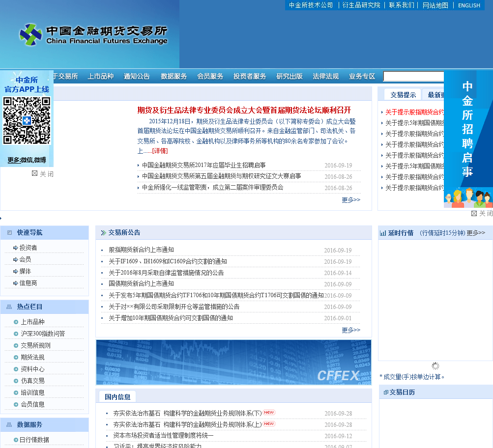Open the APP QR code image
Screen dimensions: 493x448
point(27,121)
